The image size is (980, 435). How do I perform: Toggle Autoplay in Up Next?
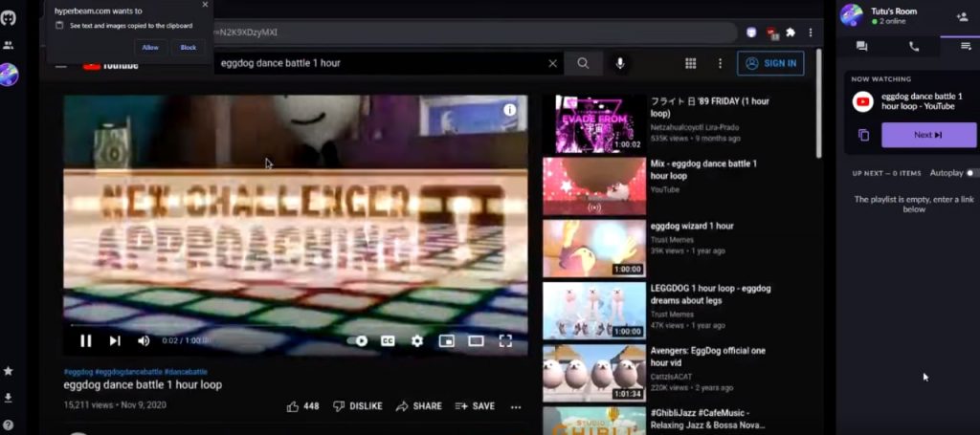[972, 173]
